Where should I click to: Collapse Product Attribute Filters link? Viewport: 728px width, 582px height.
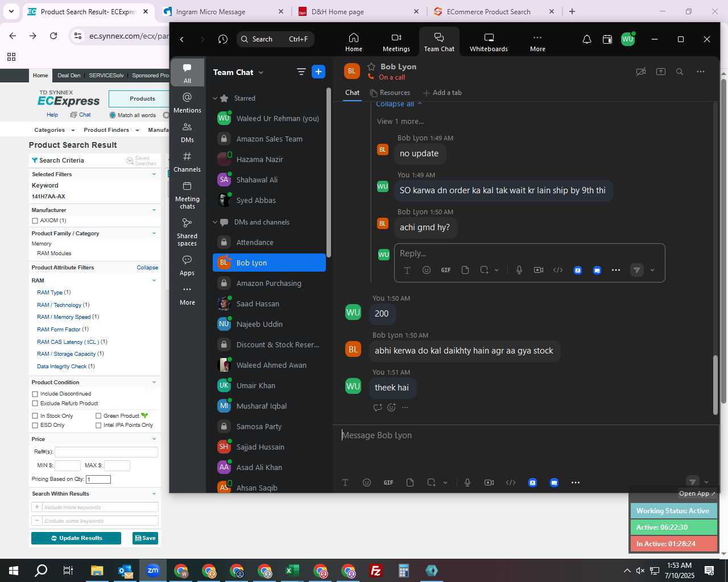click(x=147, y=268)
